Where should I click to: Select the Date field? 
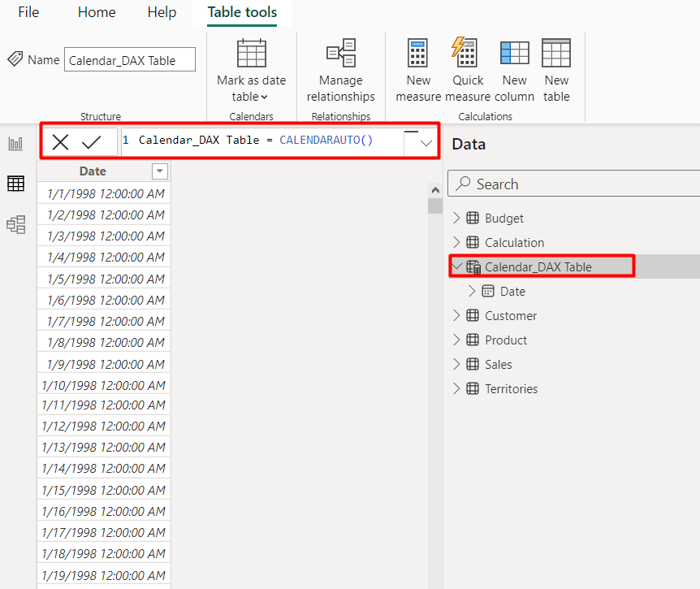(x=512, y=291)
